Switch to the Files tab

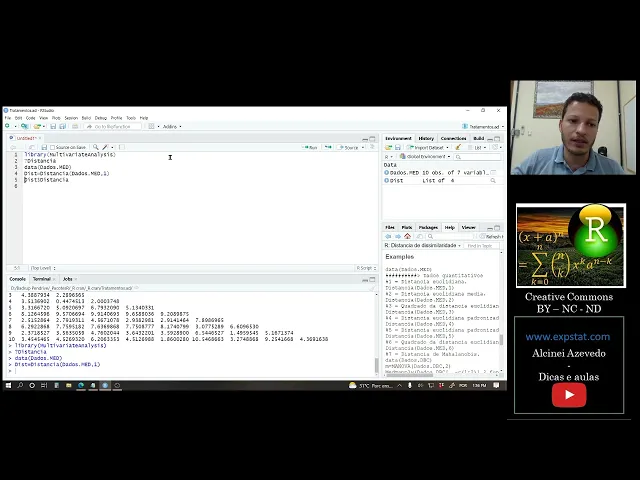(x=390, y=227)
